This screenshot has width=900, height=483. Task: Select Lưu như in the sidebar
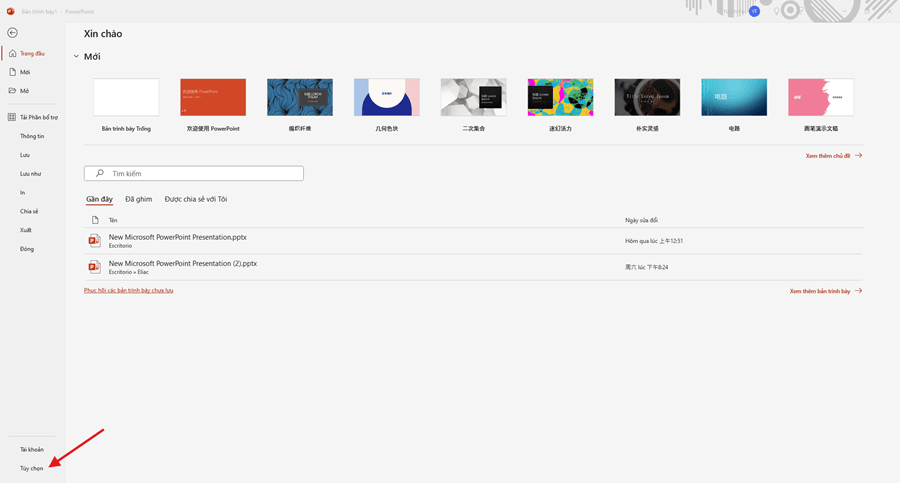[x=30, y=173]
